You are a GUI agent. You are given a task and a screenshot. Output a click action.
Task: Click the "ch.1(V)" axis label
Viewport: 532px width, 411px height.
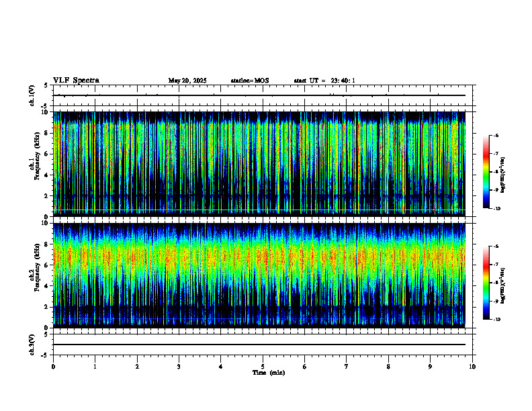[32, 95]
